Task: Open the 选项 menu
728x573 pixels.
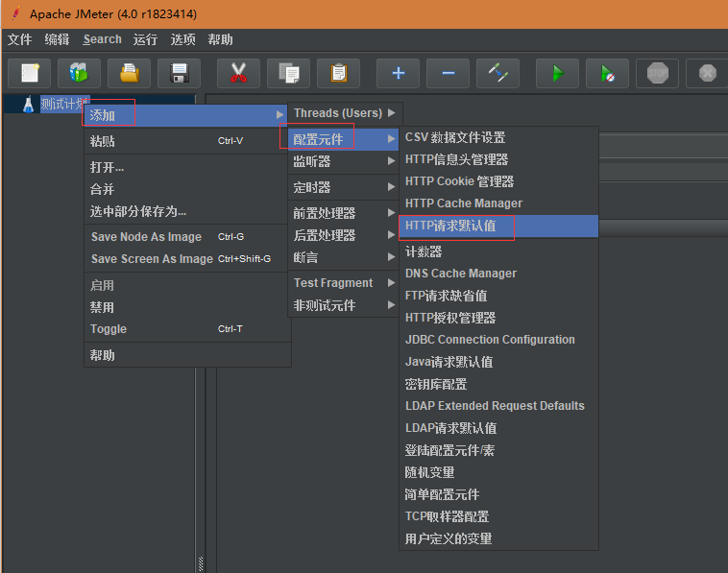Action: click(x=182, y=39)
